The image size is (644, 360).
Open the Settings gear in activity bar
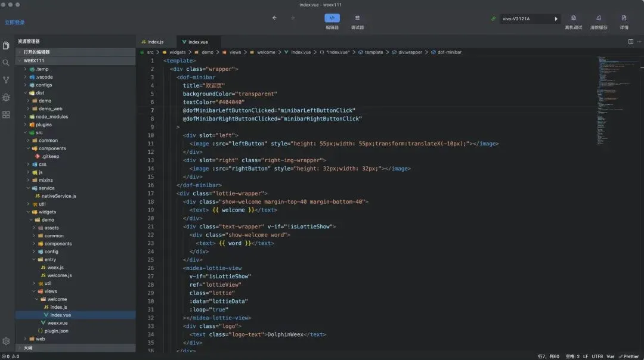click(6, 341)
